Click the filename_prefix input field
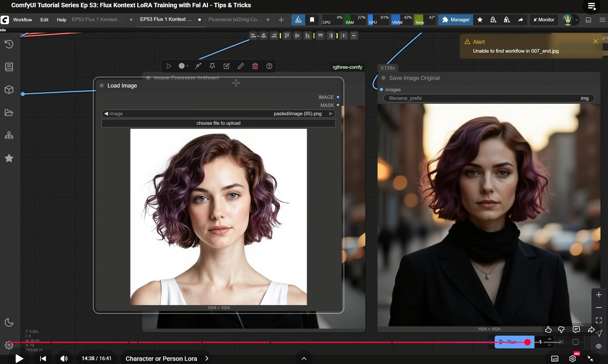 click(x=489, y=98)
